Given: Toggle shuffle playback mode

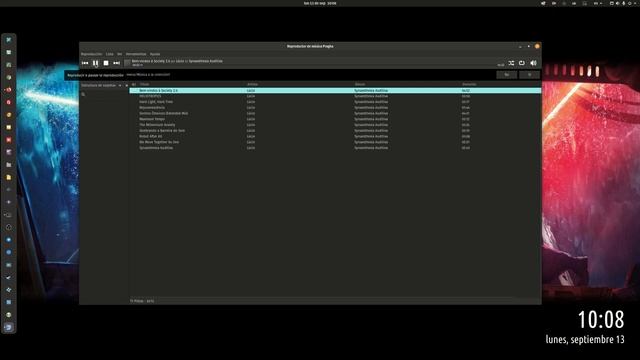Looking at the screenshot, I should 511,63.
